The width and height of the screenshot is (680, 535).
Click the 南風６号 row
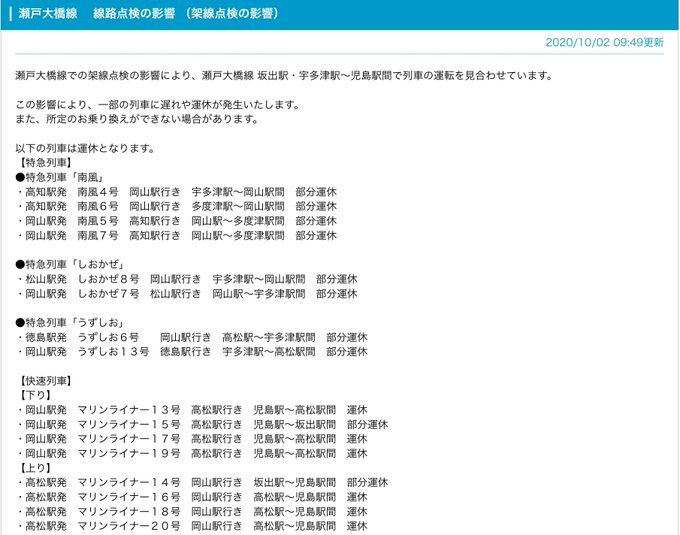[177, 206]
